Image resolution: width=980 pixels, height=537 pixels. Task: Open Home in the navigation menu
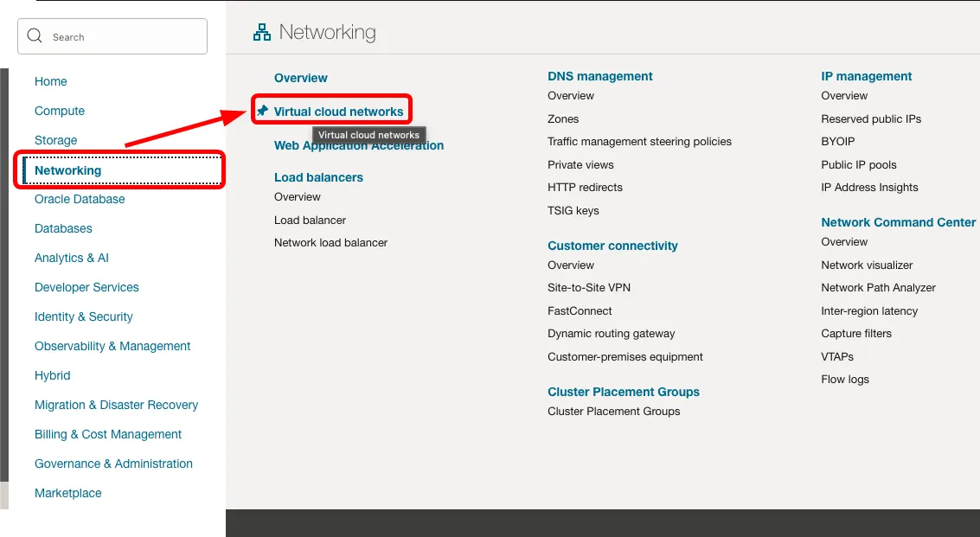(51, 81)
